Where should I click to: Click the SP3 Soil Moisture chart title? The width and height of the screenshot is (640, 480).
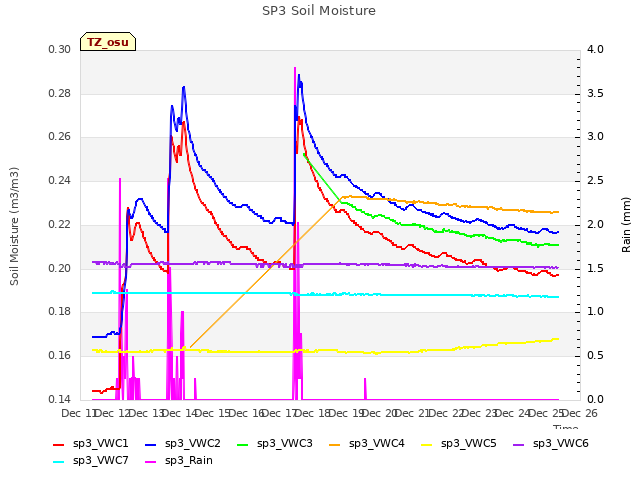pyautogui.click(x=319, y=11)
